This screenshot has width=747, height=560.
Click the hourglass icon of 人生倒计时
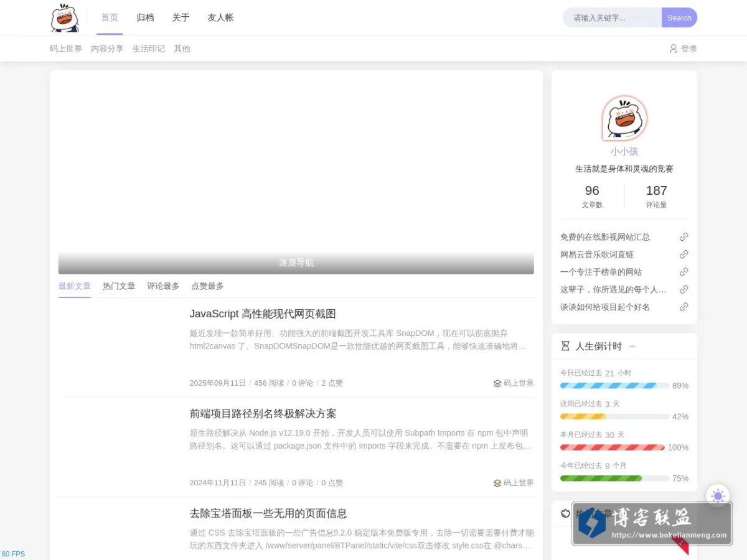click(x=565, y=346)
